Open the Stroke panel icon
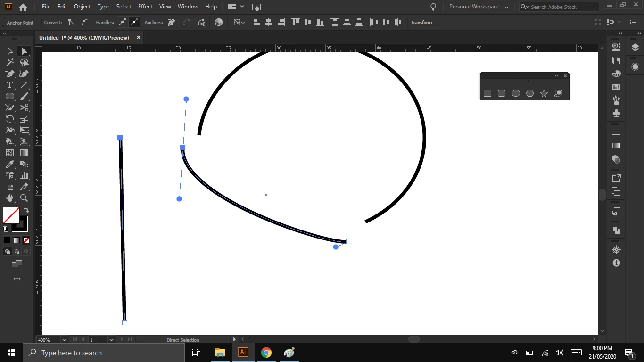Screen dimensions: 644x362 pyautogui.click(x=616, y=132)
